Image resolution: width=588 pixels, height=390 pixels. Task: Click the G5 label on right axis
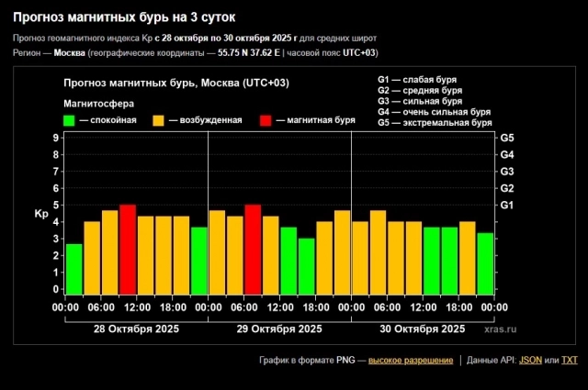tap(506, 138)
